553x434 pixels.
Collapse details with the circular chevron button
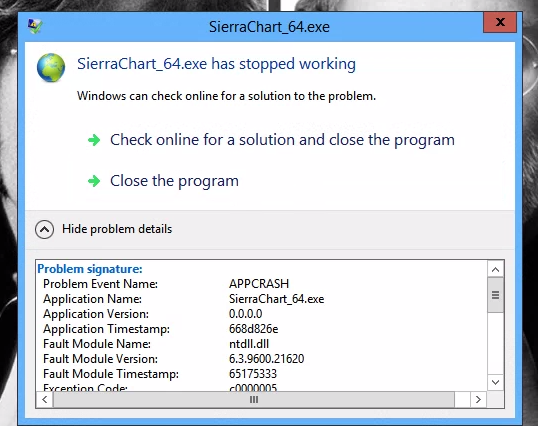point(44,230)
